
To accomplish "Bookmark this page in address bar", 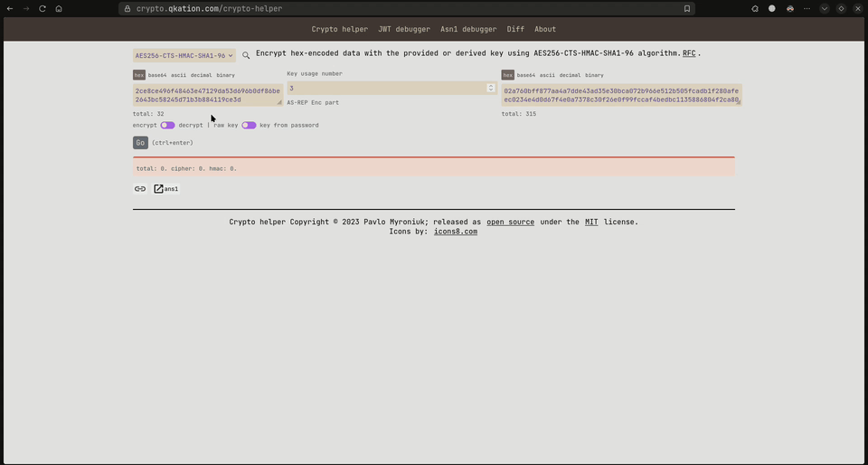I will (x=687, y=9).
